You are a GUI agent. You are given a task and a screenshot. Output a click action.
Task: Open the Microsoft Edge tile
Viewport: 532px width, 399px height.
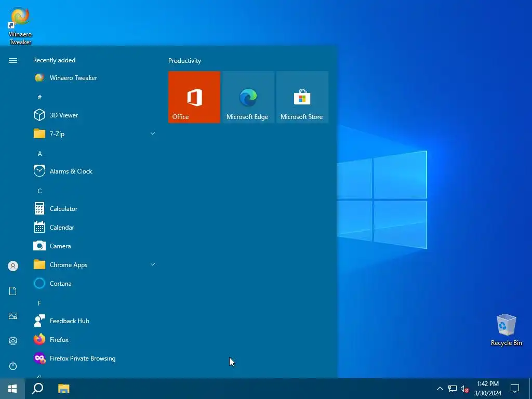[x=248, y=97]
